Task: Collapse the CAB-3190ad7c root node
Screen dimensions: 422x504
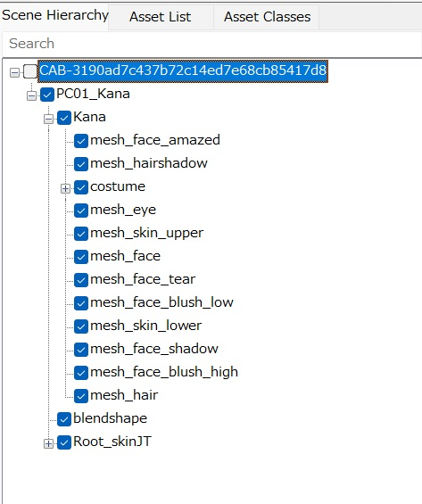Action: [14, 72]
